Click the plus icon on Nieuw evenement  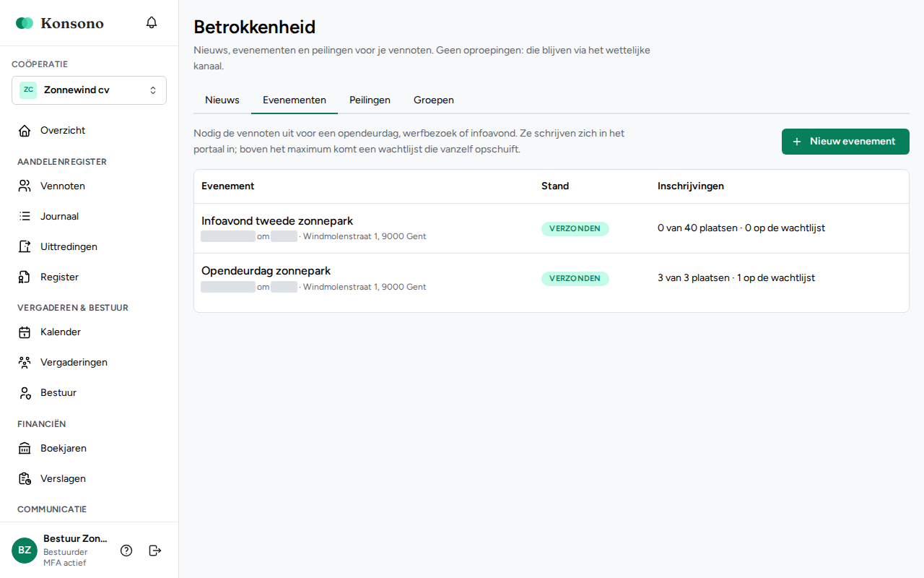[x=797, y=142]
